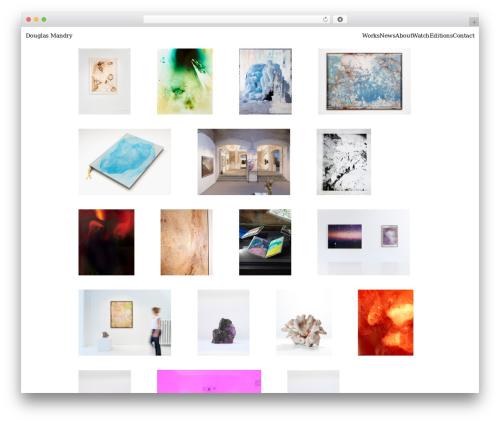Viewport: 500px width, 423px height.
Task: Open the purple and black rock thumbnail
Action: tap(223, 322)
